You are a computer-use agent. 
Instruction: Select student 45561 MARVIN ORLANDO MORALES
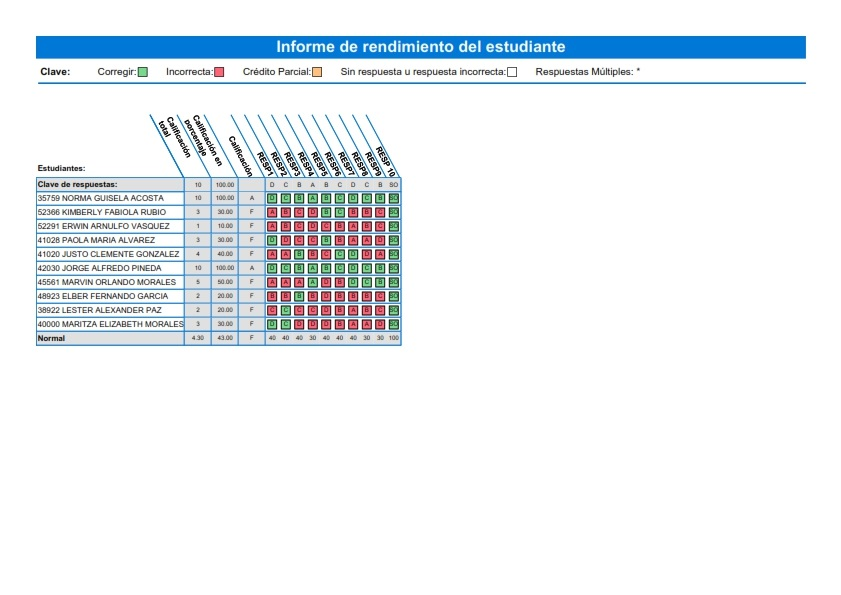tap(107, 282)
